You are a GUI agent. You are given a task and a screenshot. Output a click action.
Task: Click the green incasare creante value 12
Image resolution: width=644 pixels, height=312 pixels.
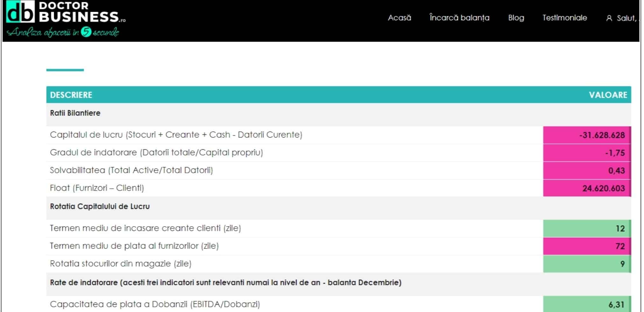coord(620,229)
